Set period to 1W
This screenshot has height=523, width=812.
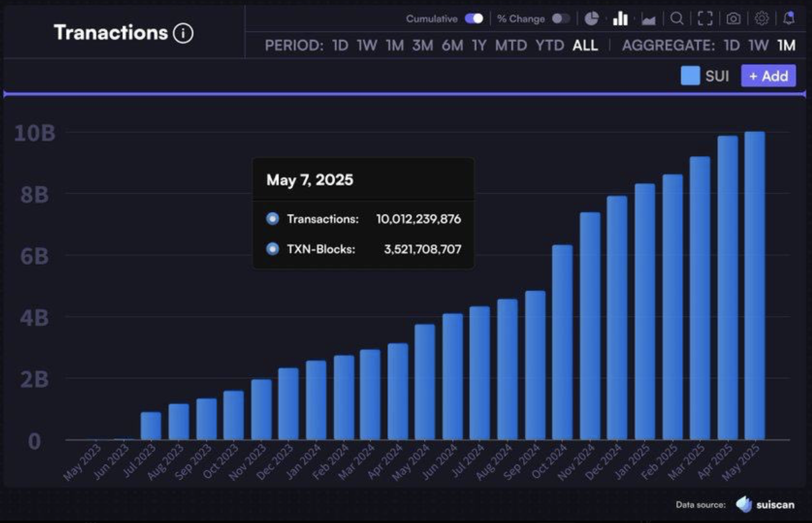pos(366,46)
